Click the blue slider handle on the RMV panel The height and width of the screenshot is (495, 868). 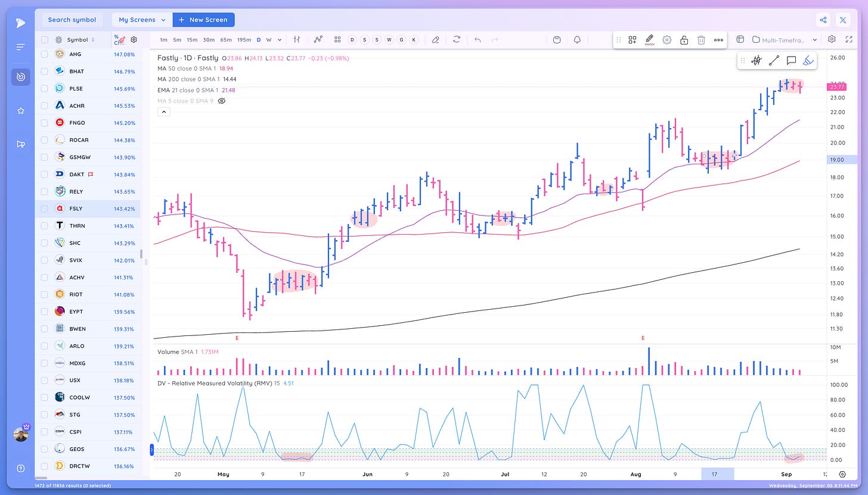153,449
